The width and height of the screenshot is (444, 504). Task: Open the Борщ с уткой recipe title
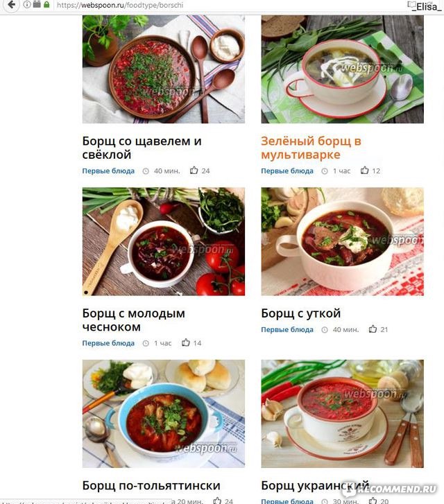[x=300, y=313]
